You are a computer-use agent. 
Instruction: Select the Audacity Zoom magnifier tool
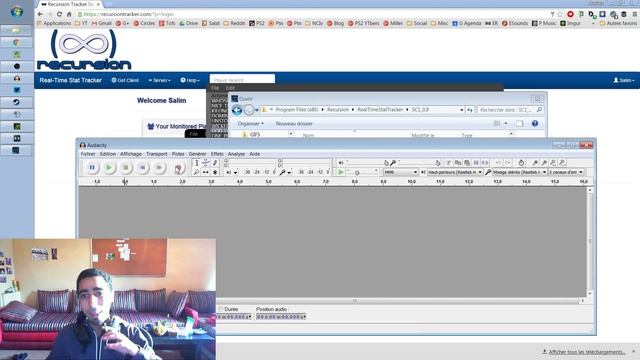click(197, 172)
